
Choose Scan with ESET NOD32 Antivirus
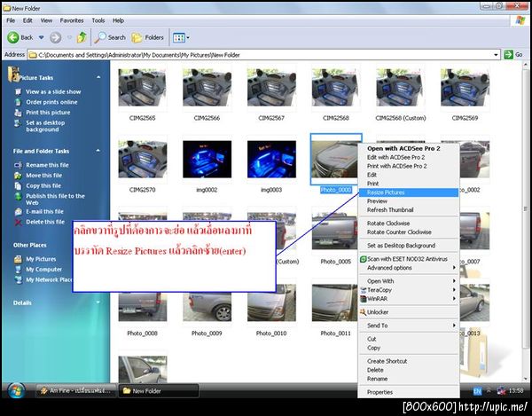pyautogui.click(x=409, y=259)
